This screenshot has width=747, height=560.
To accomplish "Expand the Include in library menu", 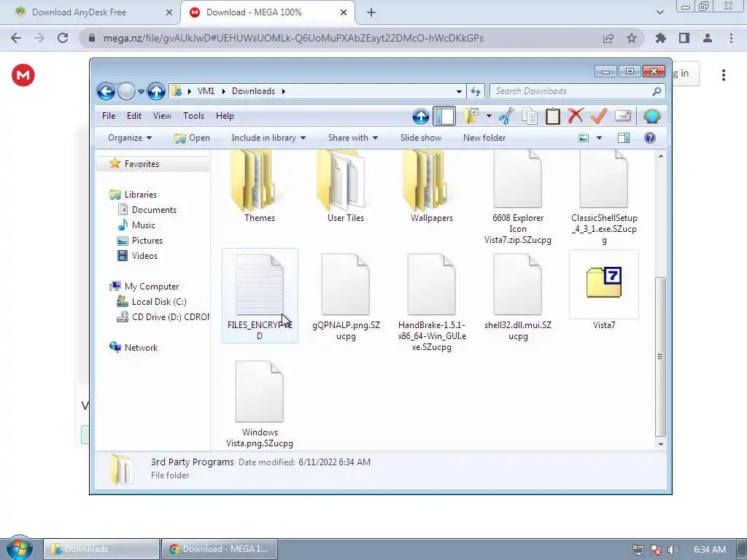I will click(x=268, y=138).
